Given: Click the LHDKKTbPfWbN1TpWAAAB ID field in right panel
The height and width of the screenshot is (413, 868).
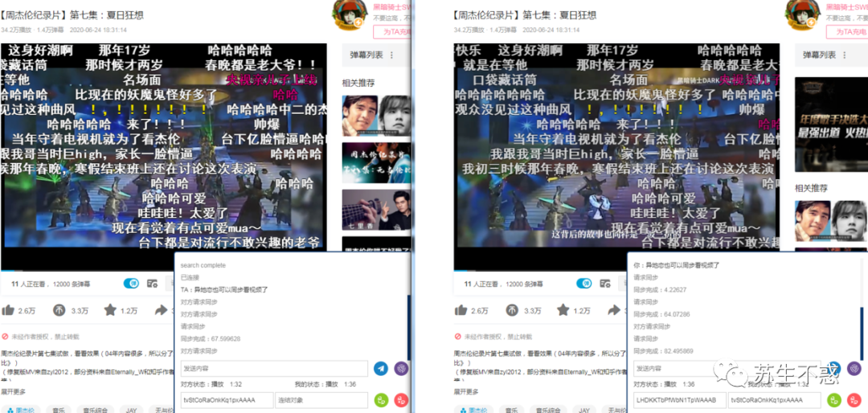Looking at the screenshot, I should click(x=680, y=399).
